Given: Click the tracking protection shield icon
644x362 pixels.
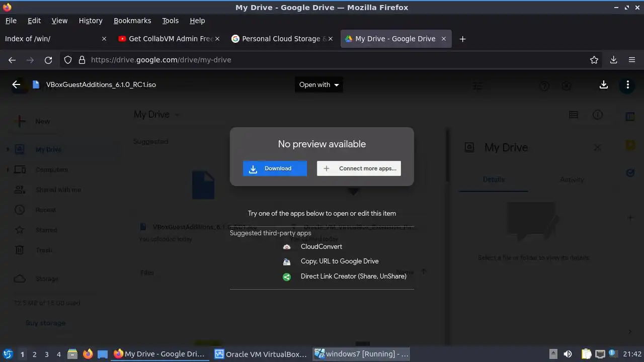Looking at the screenshot, I should click(68, 60).
